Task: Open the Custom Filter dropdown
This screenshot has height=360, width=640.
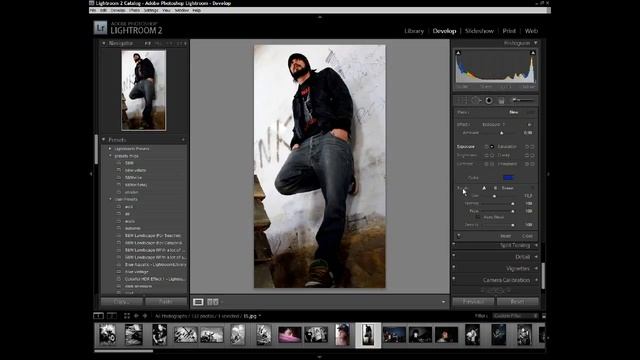Action: tap(516, 316)
